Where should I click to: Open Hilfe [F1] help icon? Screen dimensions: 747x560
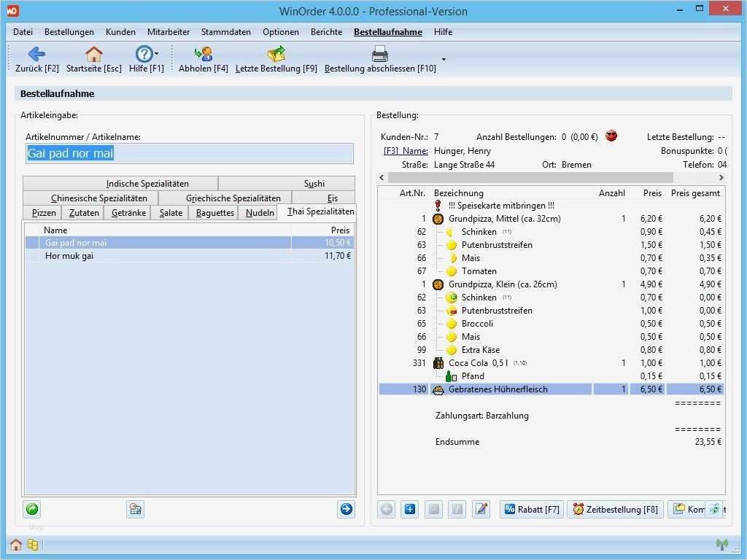tap(144, 54)
